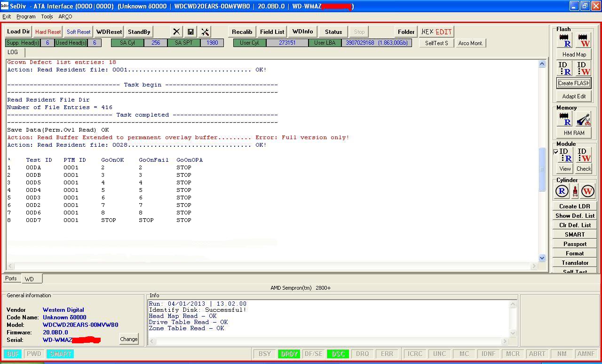The height and width of the screenshot is (364, 602).
Task: Open the Tools menu
Action: click(x=47, y=16)
